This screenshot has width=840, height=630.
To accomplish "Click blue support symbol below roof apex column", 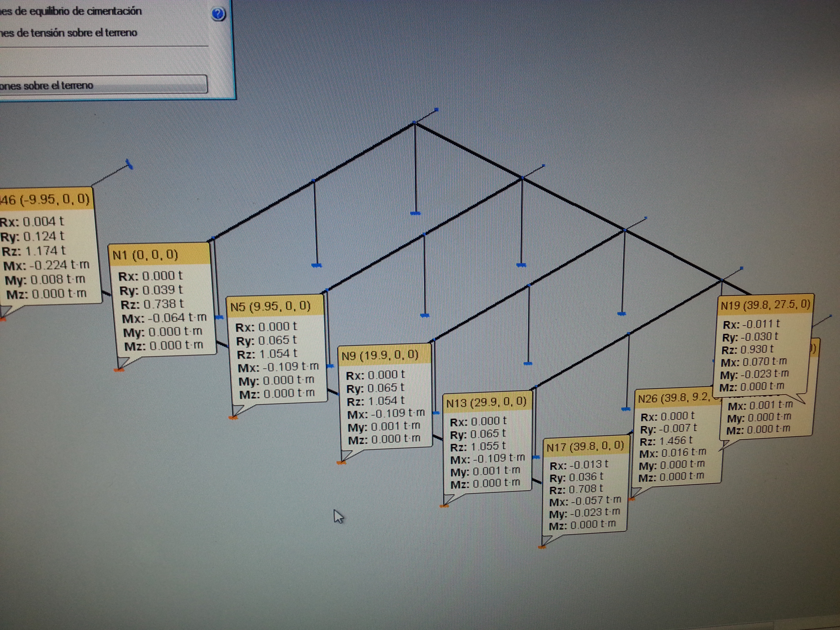I will (416, 213).
